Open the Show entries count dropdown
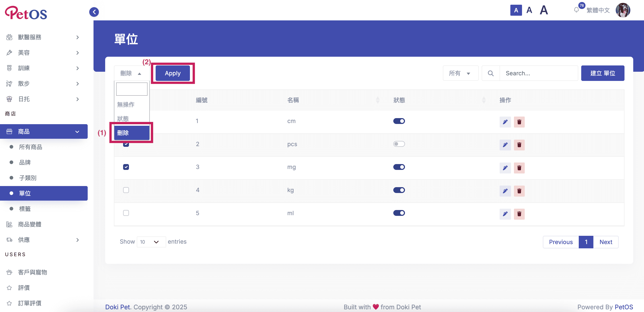The height and width of the screenshot is (312, 644). 151,242
